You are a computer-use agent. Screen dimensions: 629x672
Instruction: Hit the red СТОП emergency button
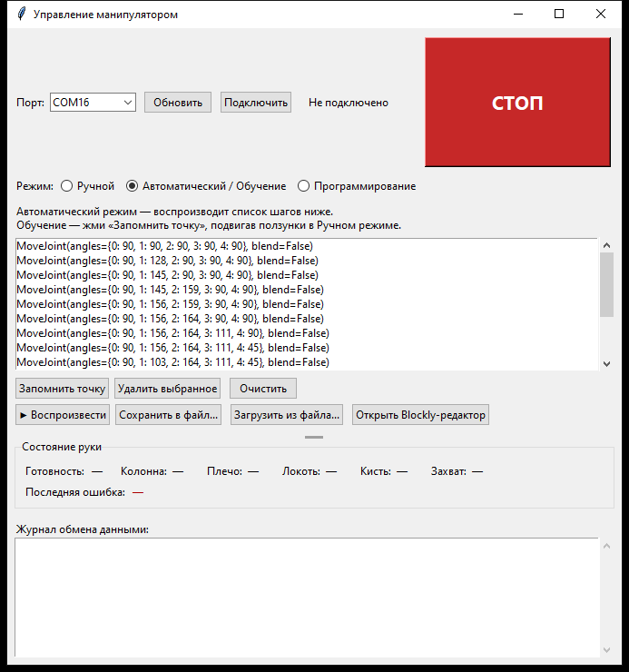coord(517,102)
